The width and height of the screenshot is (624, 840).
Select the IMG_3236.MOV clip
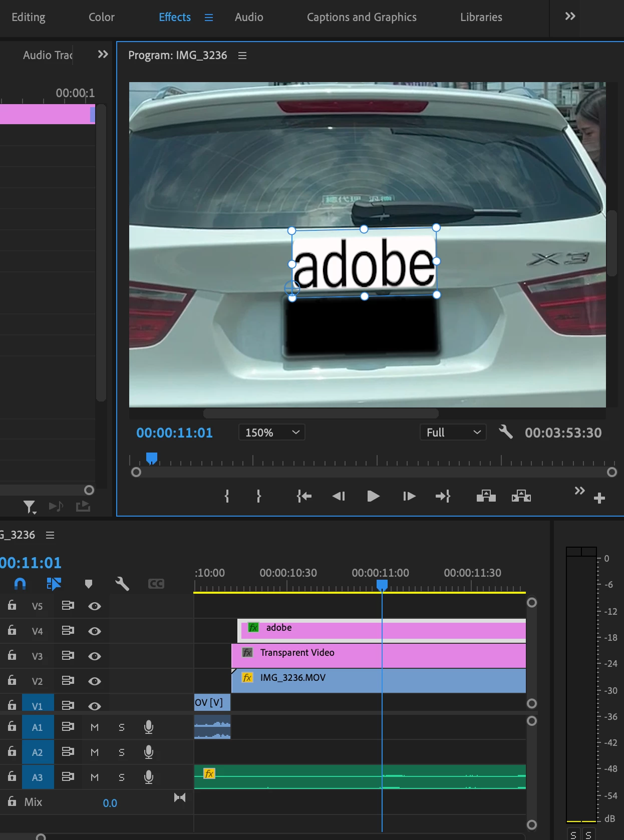pos(379,680)
